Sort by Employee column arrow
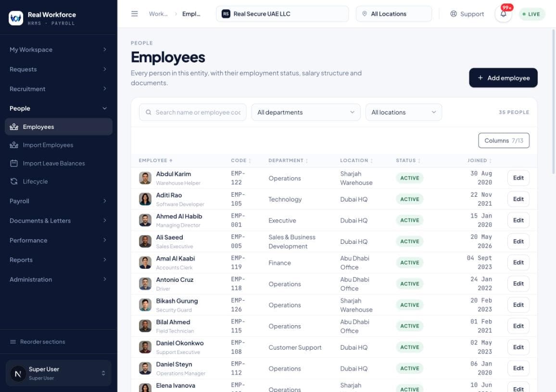 tap(171, 161)
